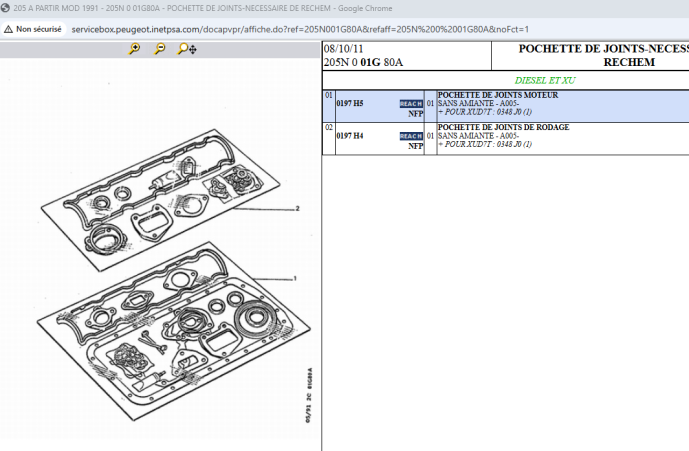Click the servicebox URL address bar
689x451 pixels.
coord(300,29)
